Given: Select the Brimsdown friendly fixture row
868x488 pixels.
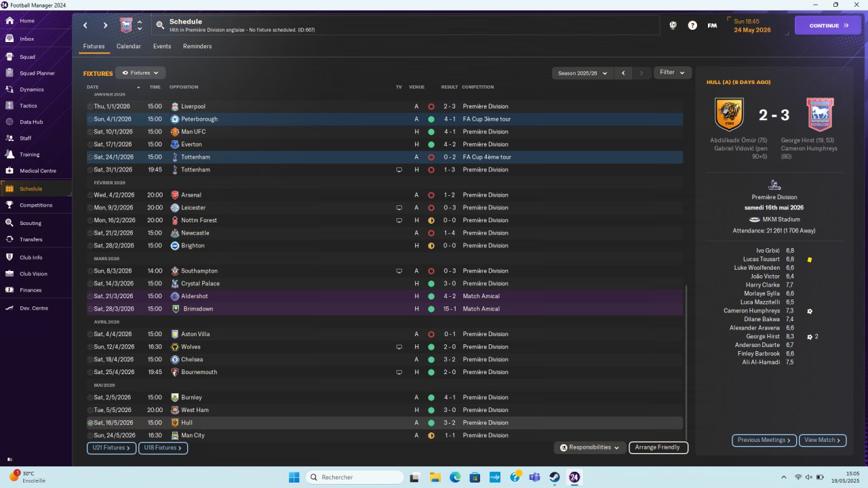Looking at the screenshot, I should coord(384,309).
